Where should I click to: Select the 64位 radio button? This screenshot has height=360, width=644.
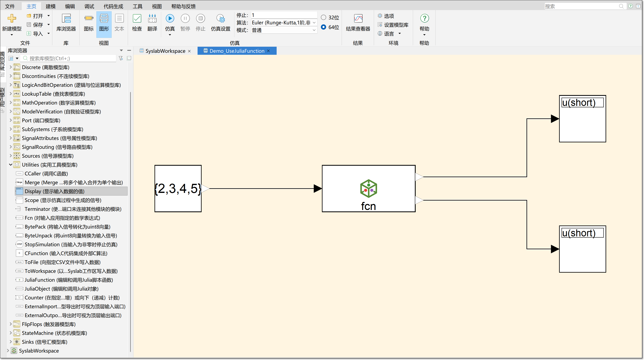coord(324,27)
